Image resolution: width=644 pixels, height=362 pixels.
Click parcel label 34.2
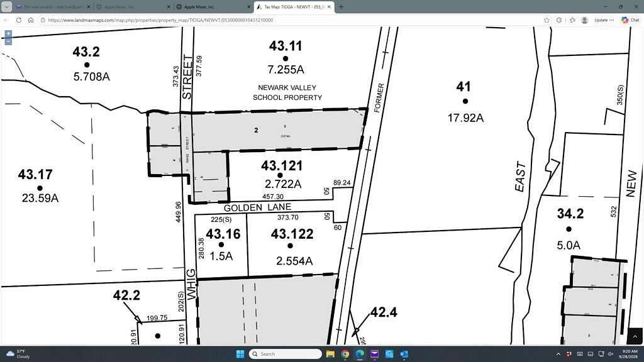[570, 214]
